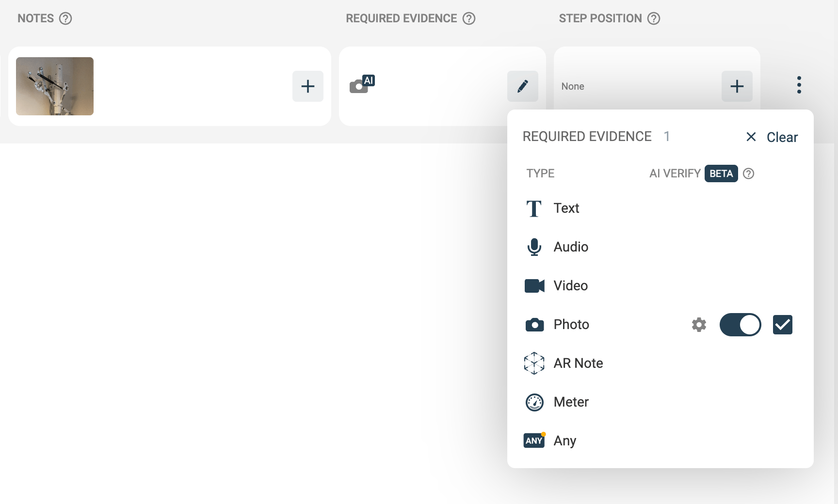The height and width of the screenshot is (504, 838).
Task: Click the REQUIRED EVIDENCE popup title
Action: pyautogui.click(x=587, y=137)
